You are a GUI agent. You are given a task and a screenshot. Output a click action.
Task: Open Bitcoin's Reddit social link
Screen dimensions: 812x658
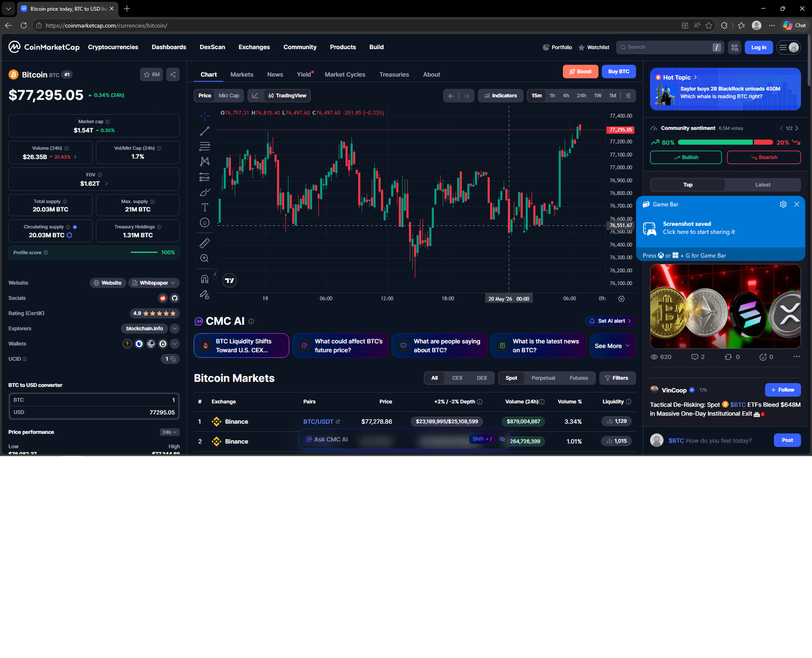(x=162, y=298)
